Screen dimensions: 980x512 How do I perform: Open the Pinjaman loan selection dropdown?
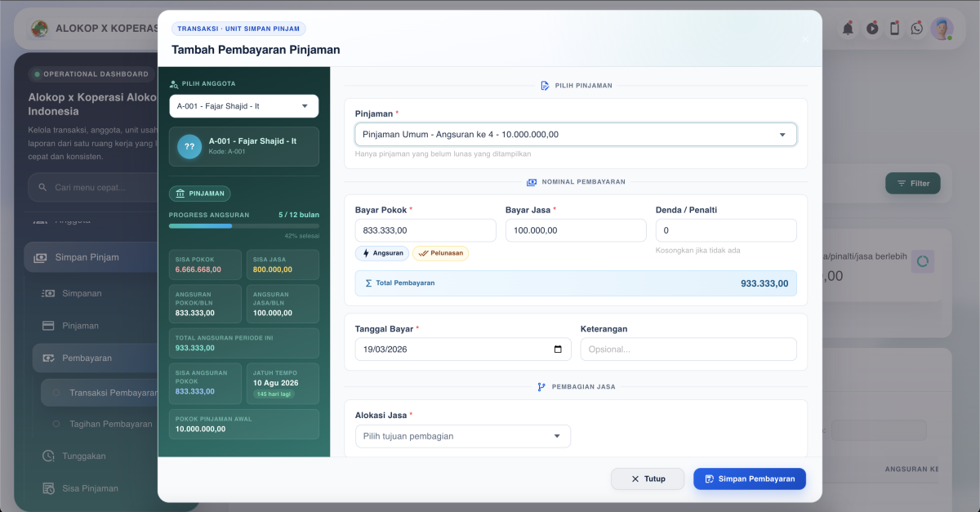pos(575,135)
